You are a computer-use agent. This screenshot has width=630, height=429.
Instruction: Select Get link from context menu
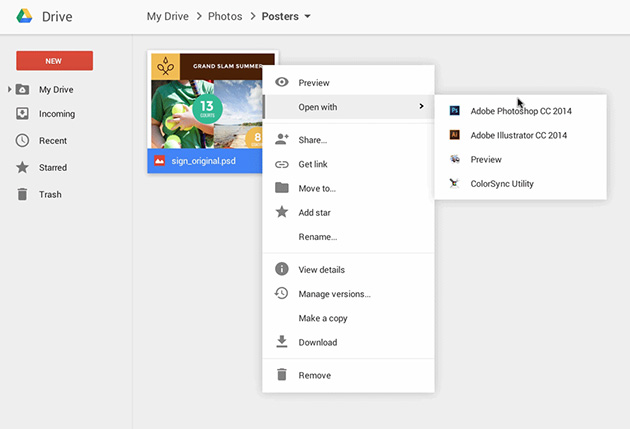pos(313,164)
